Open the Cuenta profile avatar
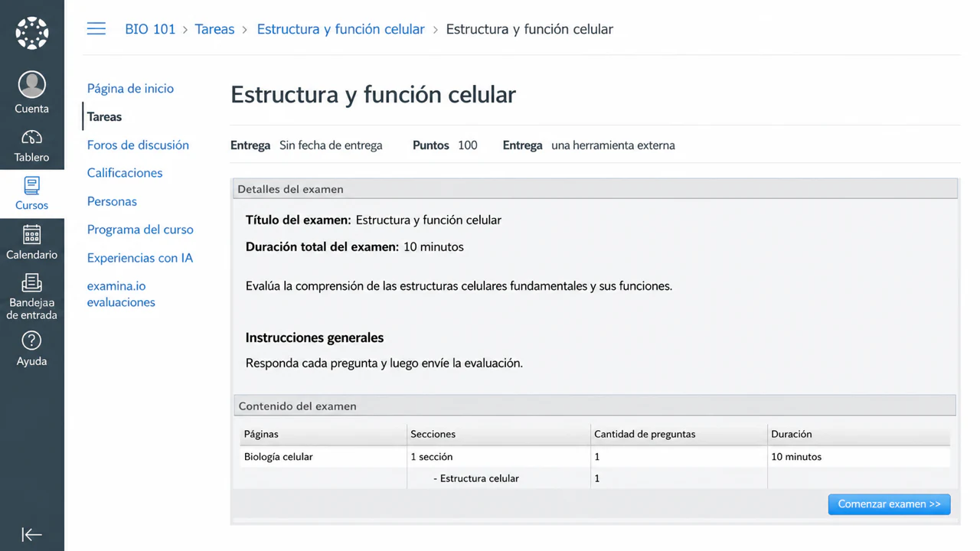Viewport: 980px width, 551px height. click(32, 84)
